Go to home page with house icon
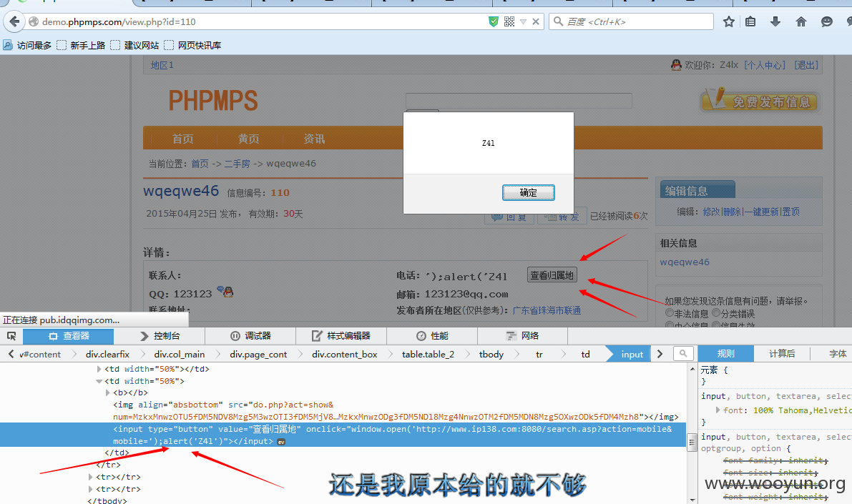Screen dimensions: 852x504 pyautogui.click(x=801, y=21)
